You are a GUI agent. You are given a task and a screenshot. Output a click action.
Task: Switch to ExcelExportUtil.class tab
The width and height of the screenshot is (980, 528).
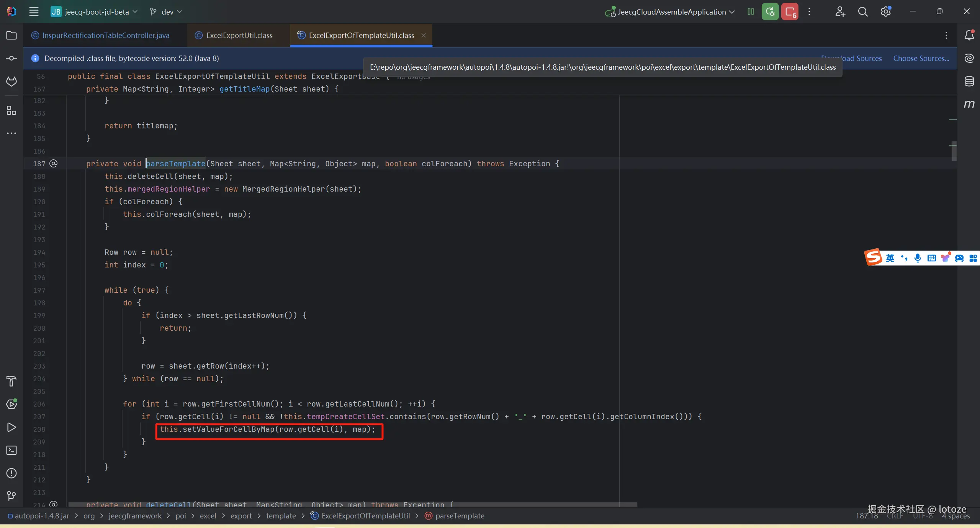[x=239, y=35]
